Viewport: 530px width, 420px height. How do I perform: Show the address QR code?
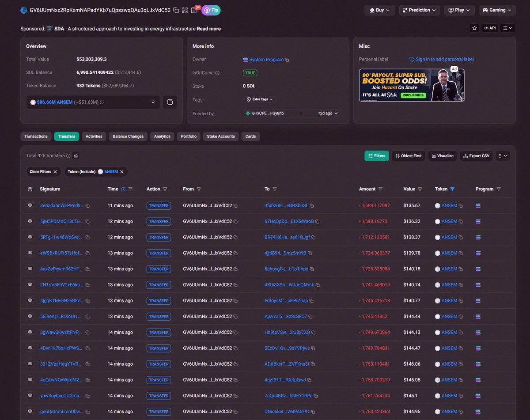185,10
